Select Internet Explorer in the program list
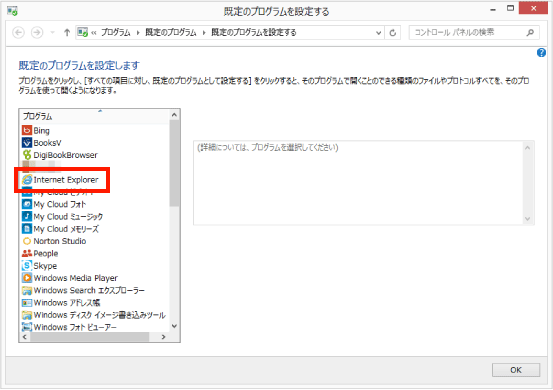This screenshot has height=390, width=553. [66, 180]
